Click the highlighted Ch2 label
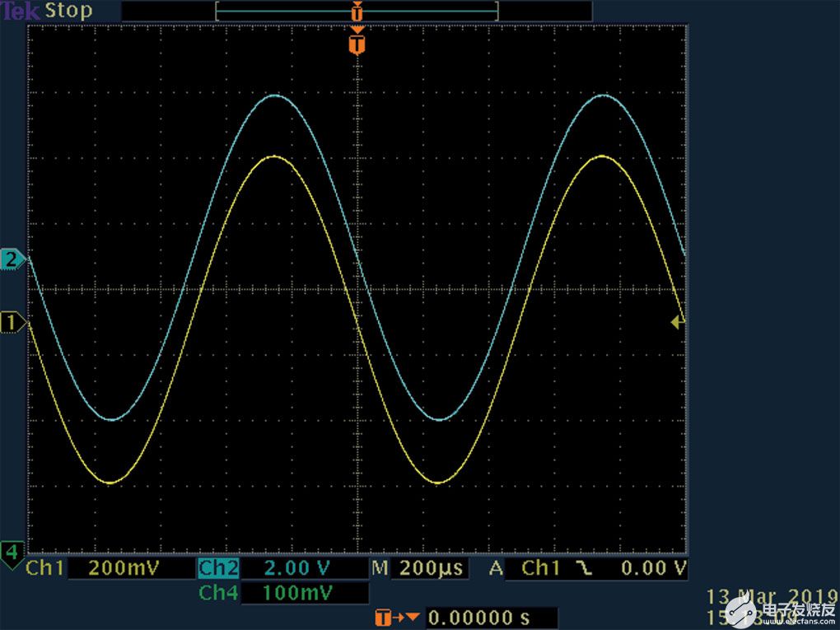Image resolution: width=840 pixels, height=630 pixels. [x=218, y=568]
